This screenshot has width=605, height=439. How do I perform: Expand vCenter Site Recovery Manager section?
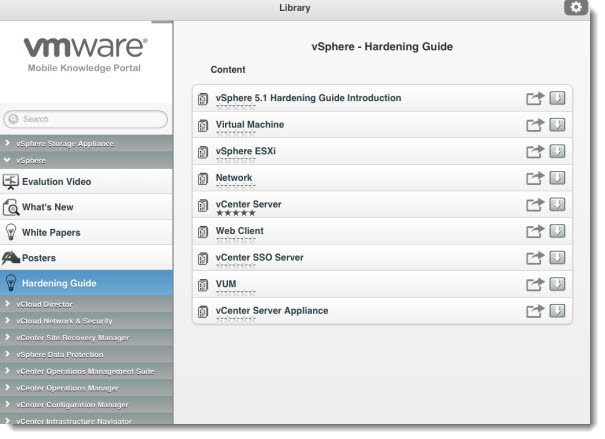click(86, 338)
